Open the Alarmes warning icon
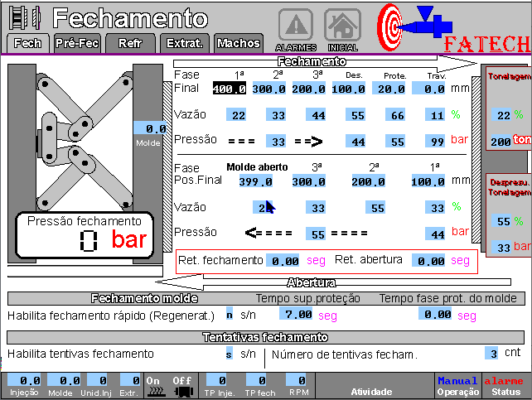Image resolution: width=532 pixels, height=400 pixels. point(295,26)
